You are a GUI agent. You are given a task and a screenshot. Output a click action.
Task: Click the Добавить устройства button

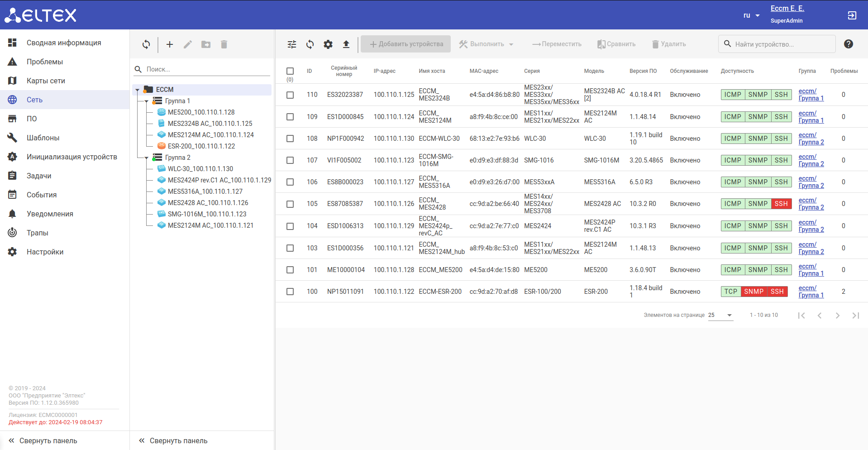(x=406, y=44)
